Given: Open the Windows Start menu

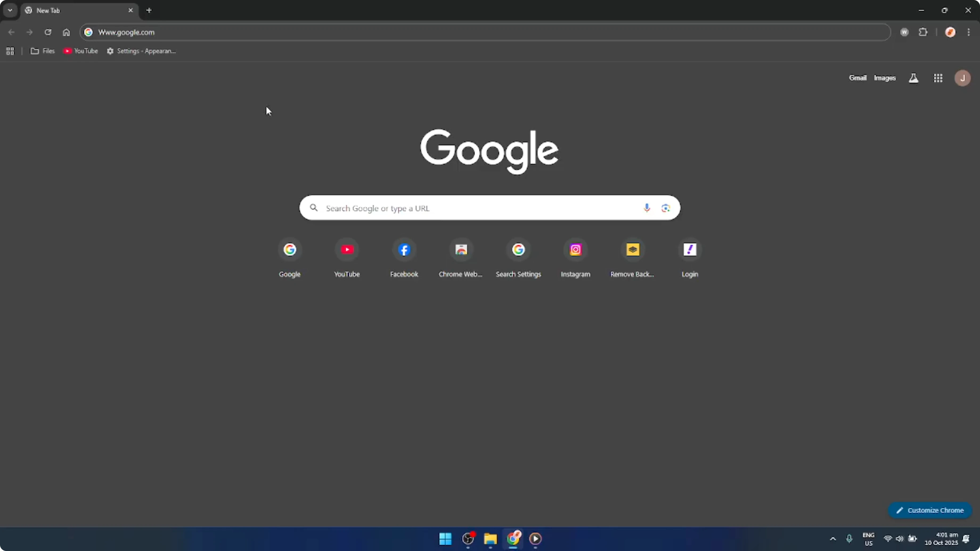Looking at the screenshot, I should point(445,538).
